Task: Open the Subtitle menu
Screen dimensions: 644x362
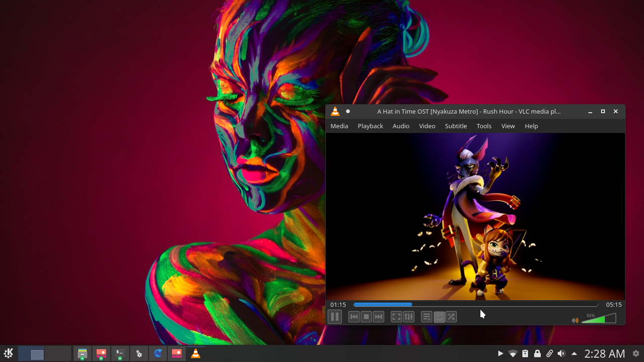Action: (x=456, y=126)
